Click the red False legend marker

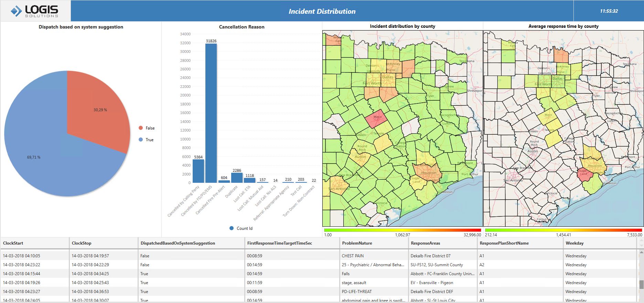click(141, 128)
